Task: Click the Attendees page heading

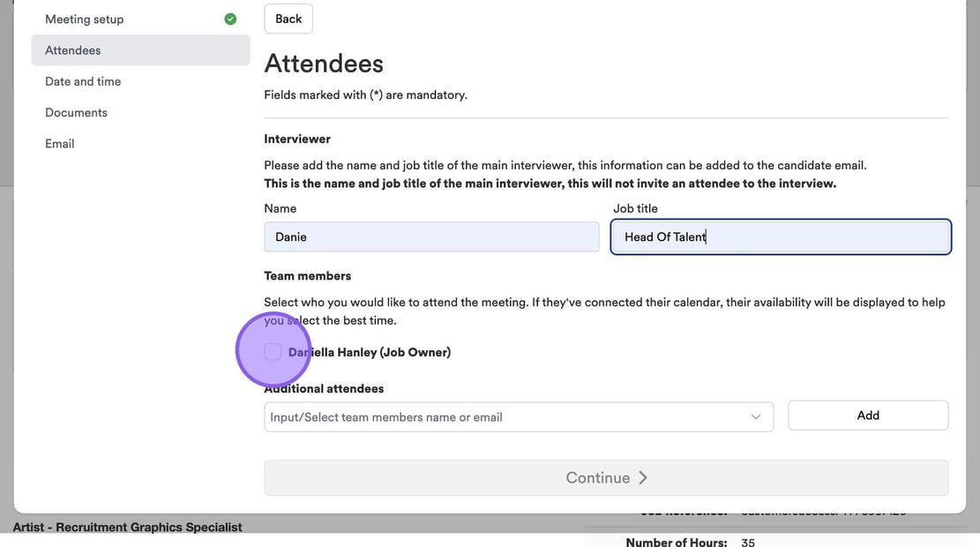Action: tap(324, 64)
